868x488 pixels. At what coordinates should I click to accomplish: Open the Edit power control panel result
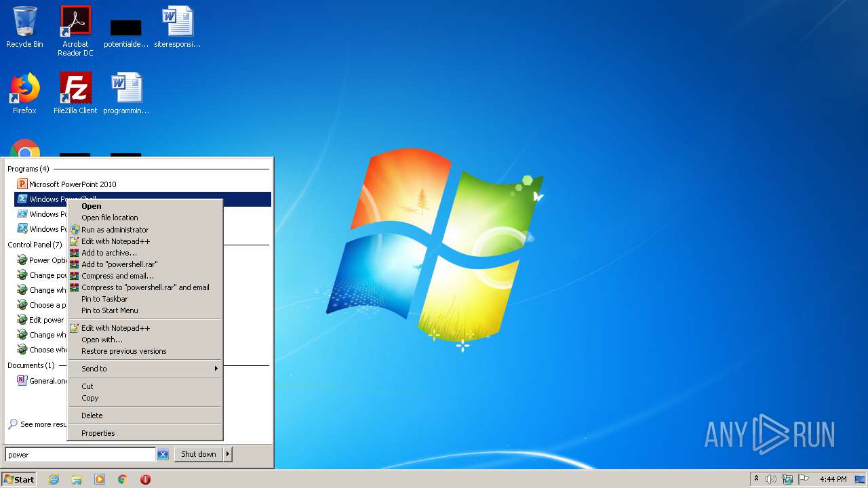click(x=41, y=320)
